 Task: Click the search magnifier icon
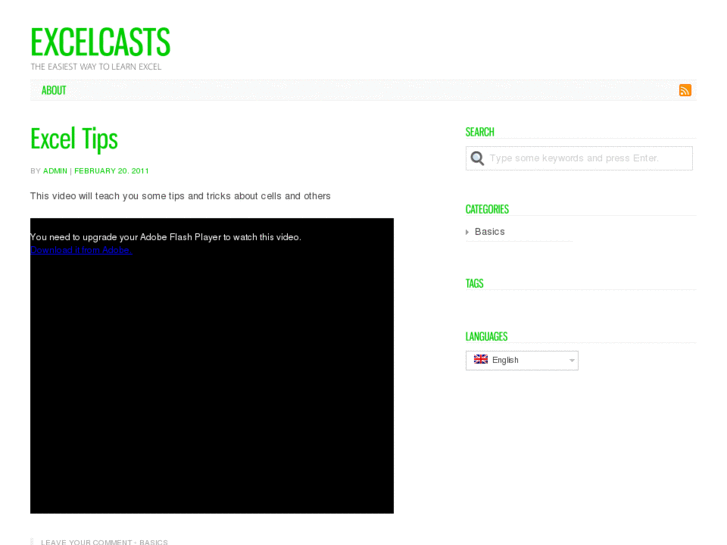click(477, 158)
